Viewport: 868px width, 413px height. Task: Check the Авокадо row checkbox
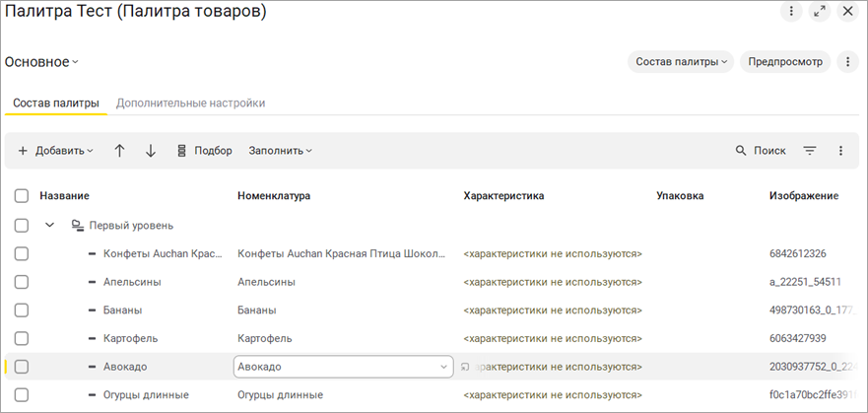tap(22, 367)
